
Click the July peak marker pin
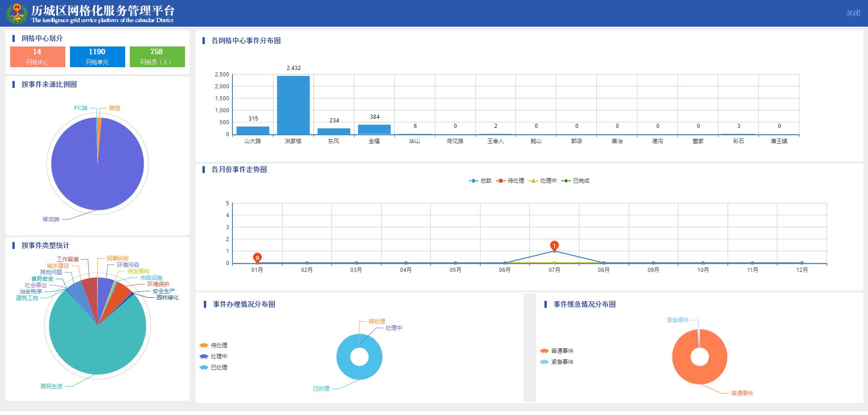point(554,246)
